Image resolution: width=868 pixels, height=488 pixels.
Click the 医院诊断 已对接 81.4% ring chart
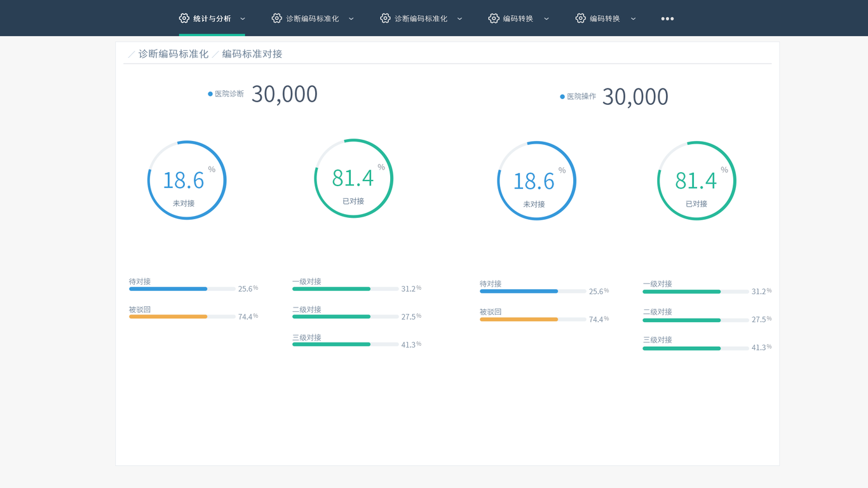point(354,179)
